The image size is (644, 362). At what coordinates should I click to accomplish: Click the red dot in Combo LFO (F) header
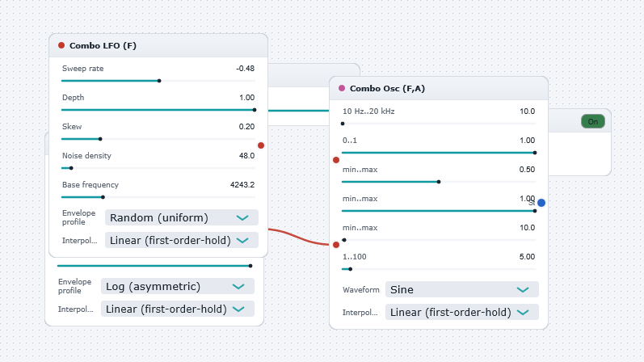61,45
